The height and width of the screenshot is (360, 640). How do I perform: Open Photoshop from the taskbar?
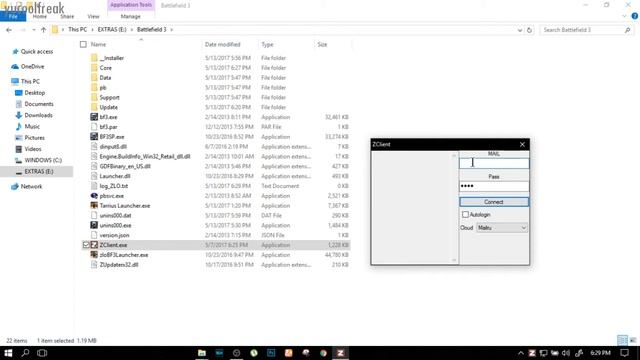(x=271, y=353)
